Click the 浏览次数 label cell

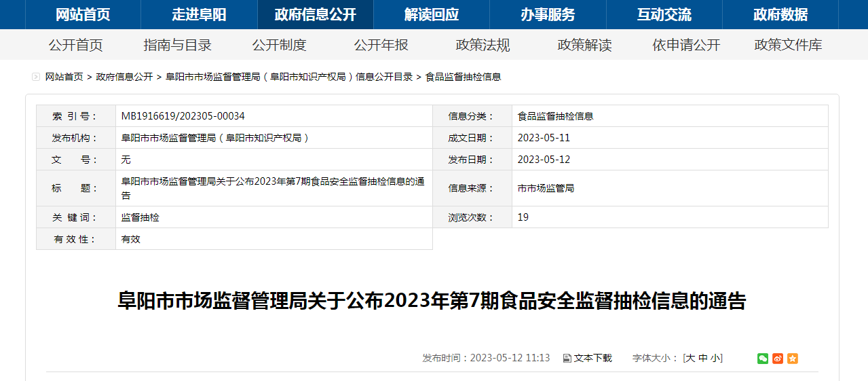point(472,217)
